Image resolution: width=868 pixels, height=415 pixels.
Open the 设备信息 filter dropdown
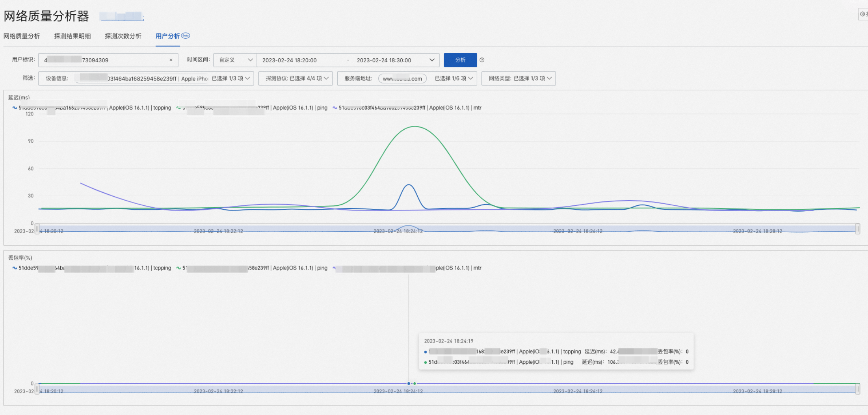point(146,78)
